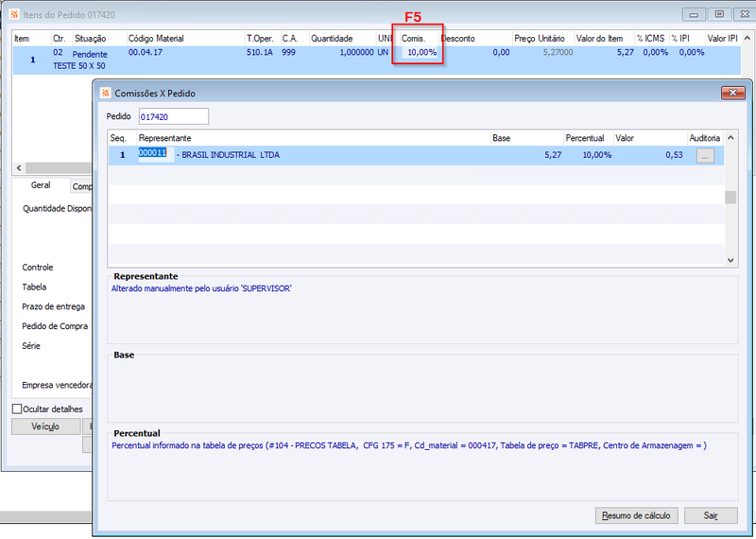
Task: Click the T.Oper. value 510.1A
Action: click(259, 52)
